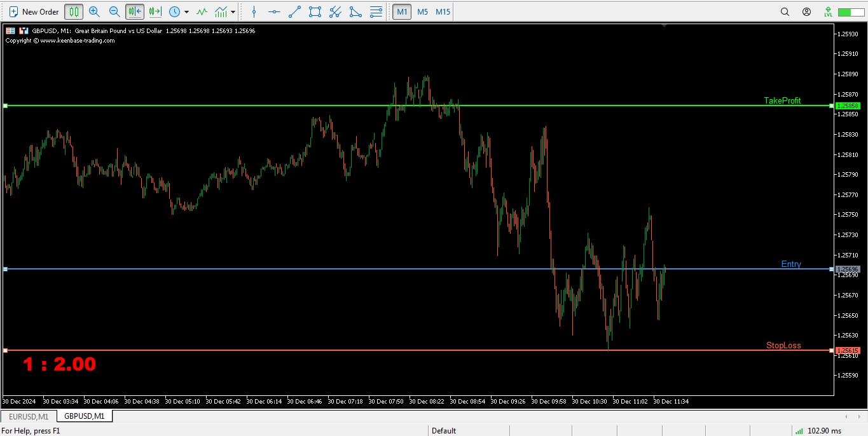The image size is (868, 436).
Task: Click the green LVL arrow icon
Action: 828,11
